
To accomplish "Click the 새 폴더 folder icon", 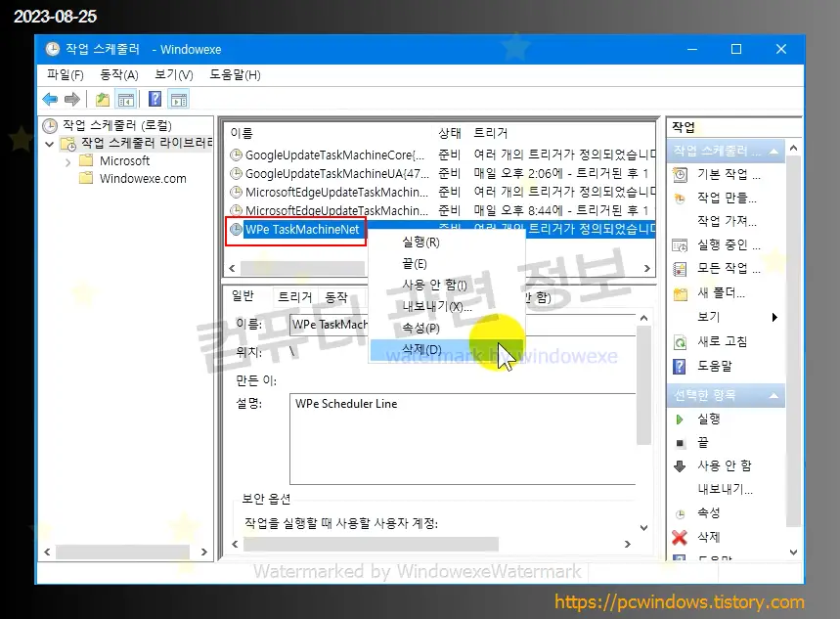I will click(x=680, y=293).
